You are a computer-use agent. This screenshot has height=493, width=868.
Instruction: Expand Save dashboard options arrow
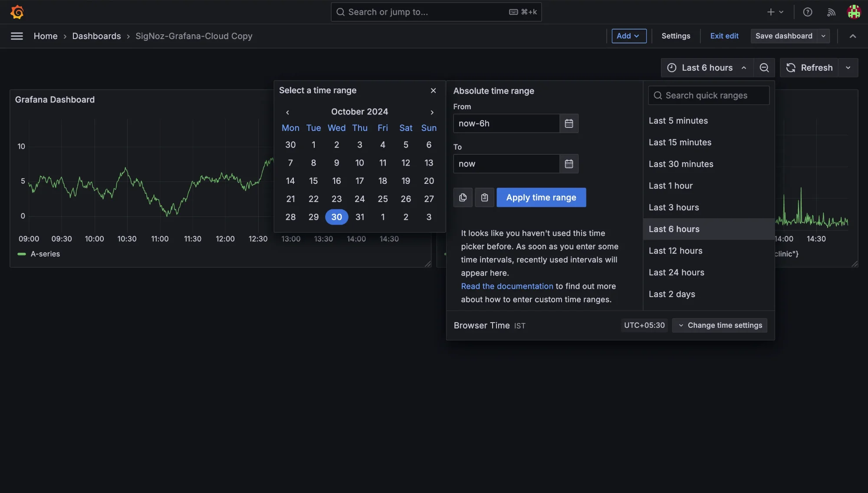[823, 36]
